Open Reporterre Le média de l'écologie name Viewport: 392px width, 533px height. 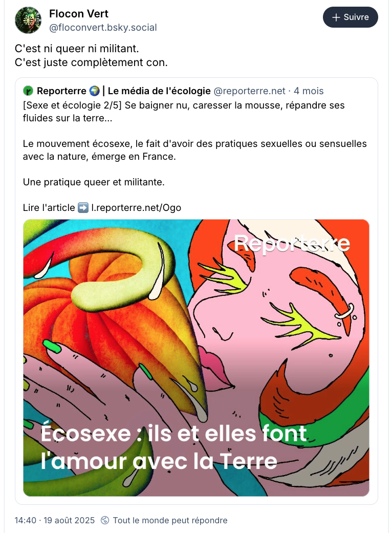pos(124,91)
